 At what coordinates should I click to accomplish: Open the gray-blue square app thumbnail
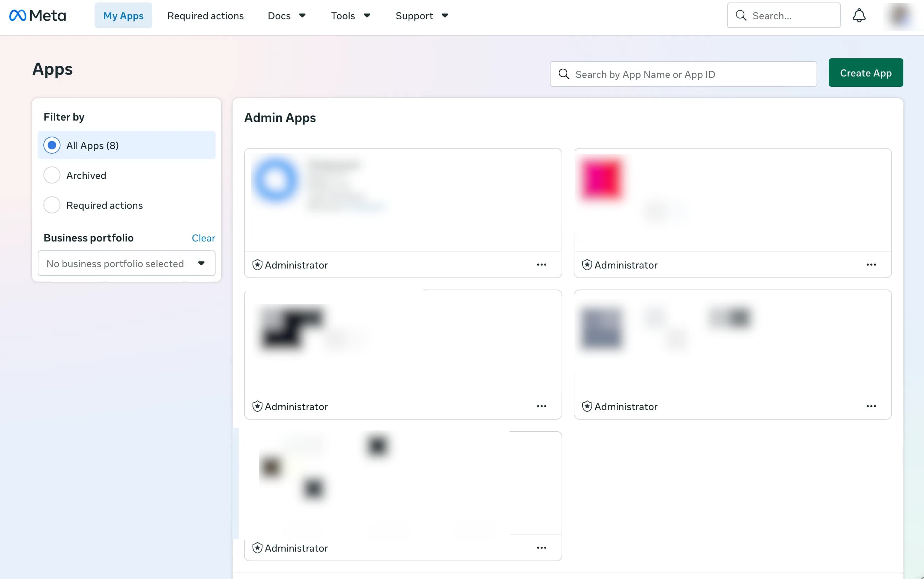tap(601, 328)
